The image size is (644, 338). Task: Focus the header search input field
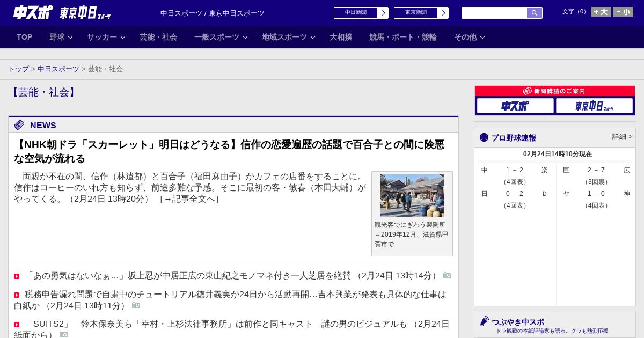tap(494, 13)
